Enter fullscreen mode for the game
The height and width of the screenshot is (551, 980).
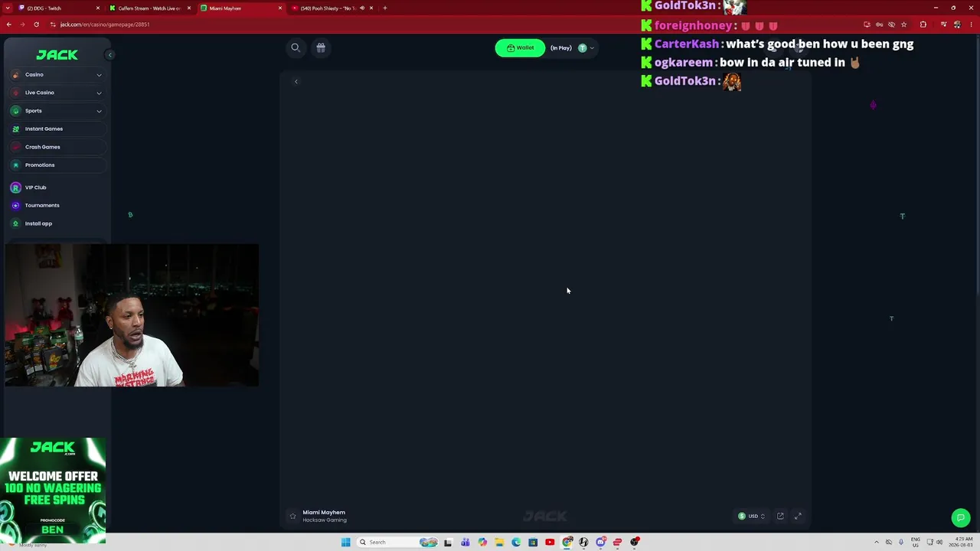pyautogui.click(x=798, y=516)
